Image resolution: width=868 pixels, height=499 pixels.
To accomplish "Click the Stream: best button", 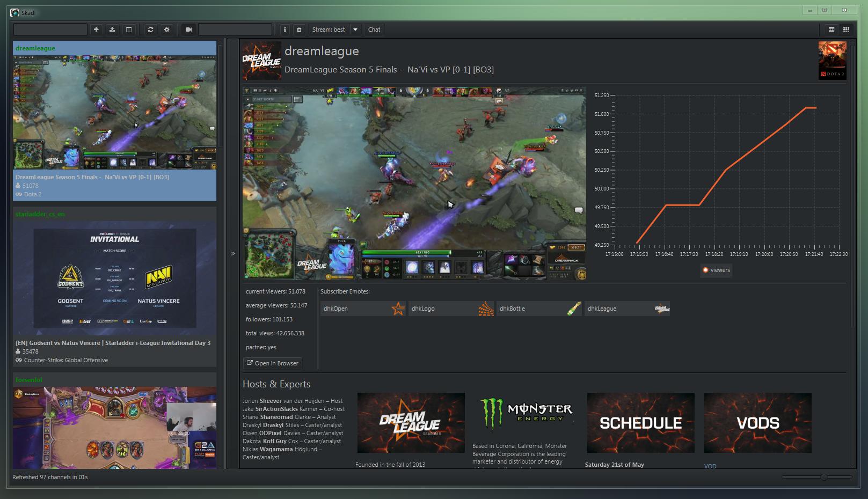I will point(329,30).
